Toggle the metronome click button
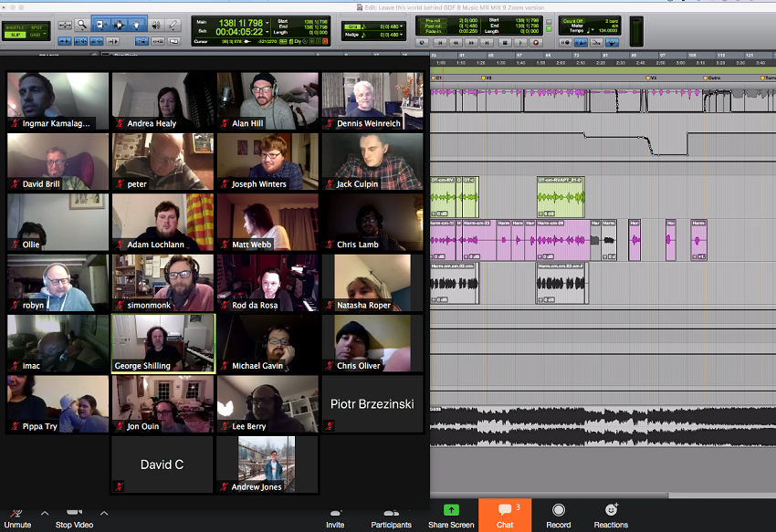776x532 pixels. pos(581,43)
